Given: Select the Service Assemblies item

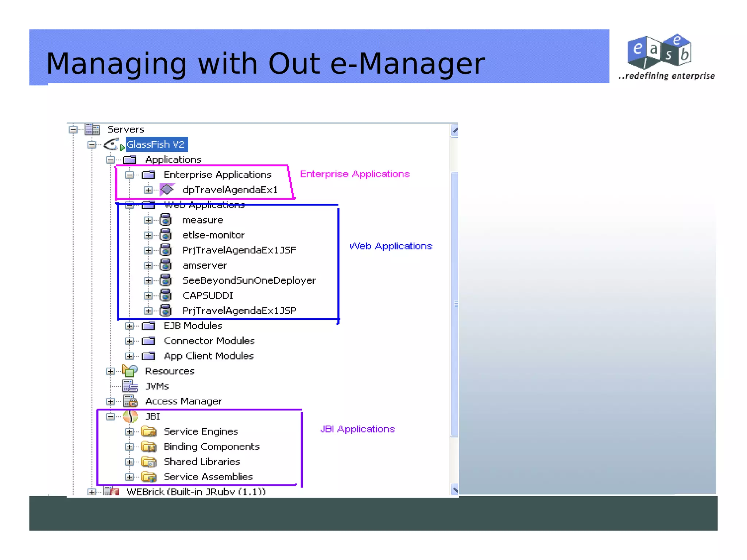Looking at the screenshot, I should tap(208, 477).
